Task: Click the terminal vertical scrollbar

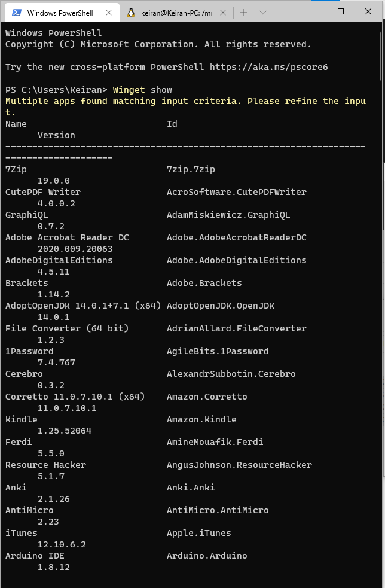Action: click(x=383, y=300)
